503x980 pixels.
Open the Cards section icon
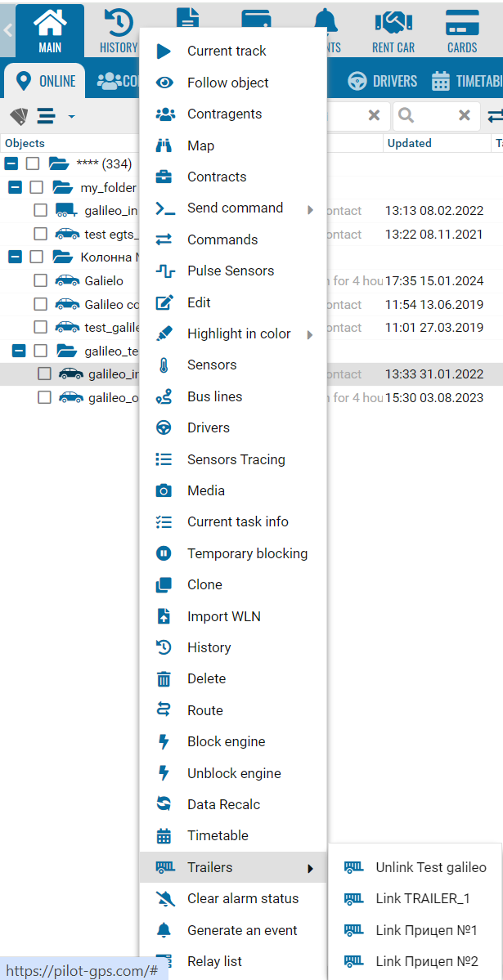tap(462, 23)
